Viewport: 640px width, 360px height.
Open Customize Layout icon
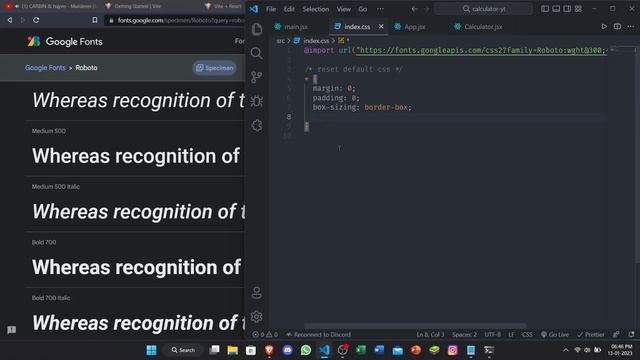578,9
